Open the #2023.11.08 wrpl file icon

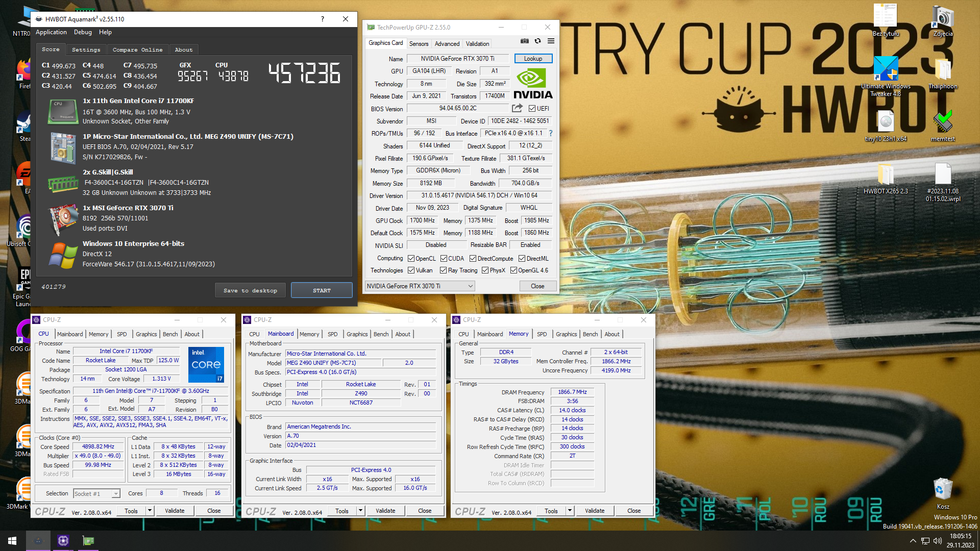(943, 182)
